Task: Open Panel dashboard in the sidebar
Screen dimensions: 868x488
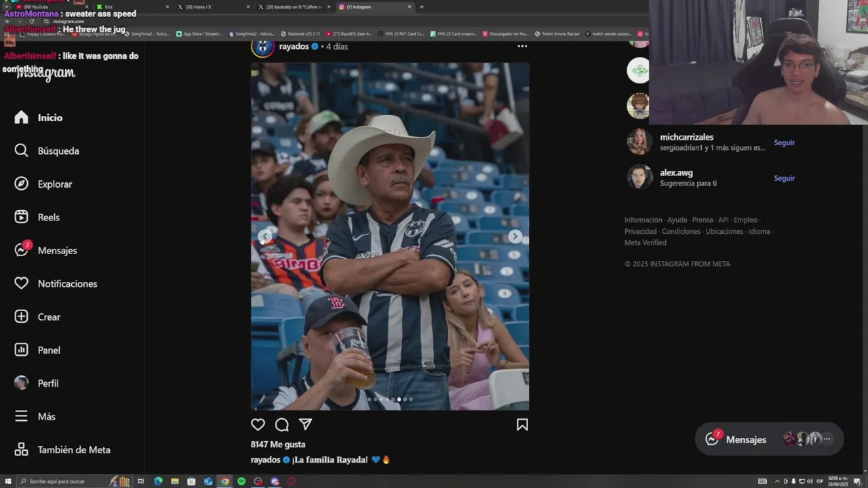Action: click(x=37, y=350)
